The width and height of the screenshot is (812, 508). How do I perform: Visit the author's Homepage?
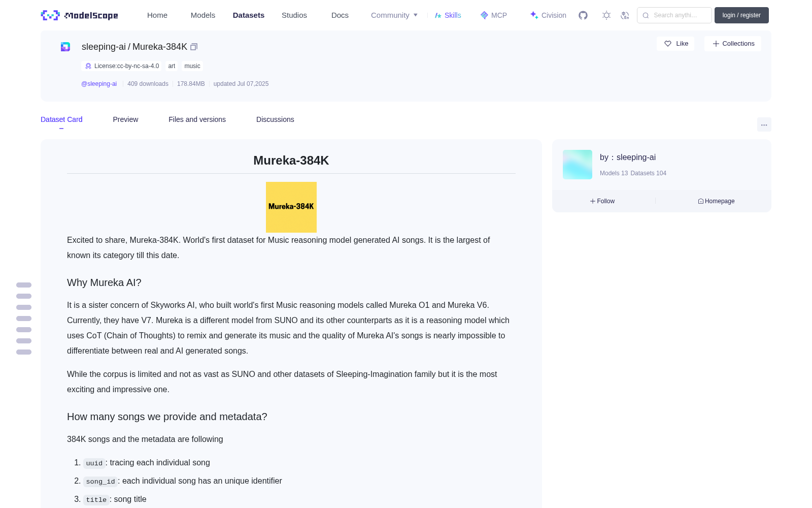716,201
